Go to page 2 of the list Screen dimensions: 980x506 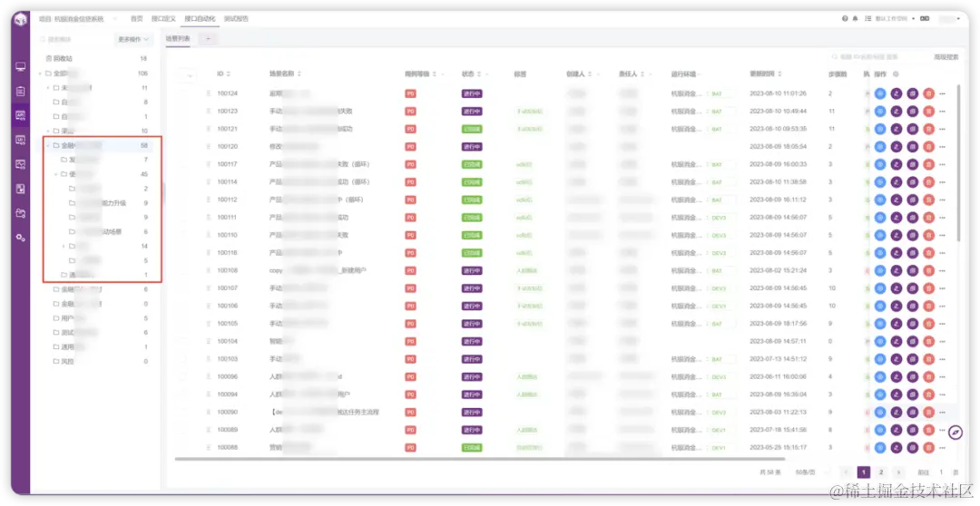click(x=880, y=472)
